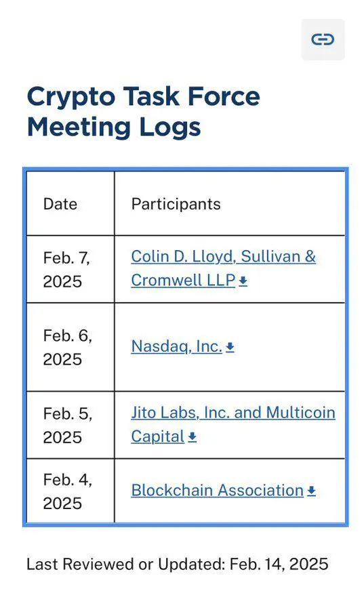The width and height of the screenshot is (364, 610).
Task: Open Jito Labs, Inc. and Multicoin link
Action: (233, 413)
